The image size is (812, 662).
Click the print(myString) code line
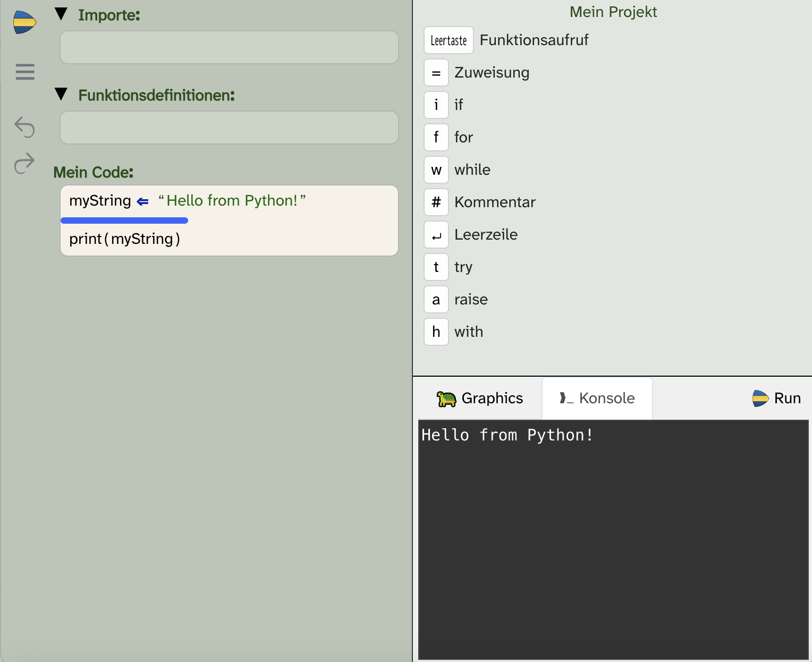coord(124,239)
